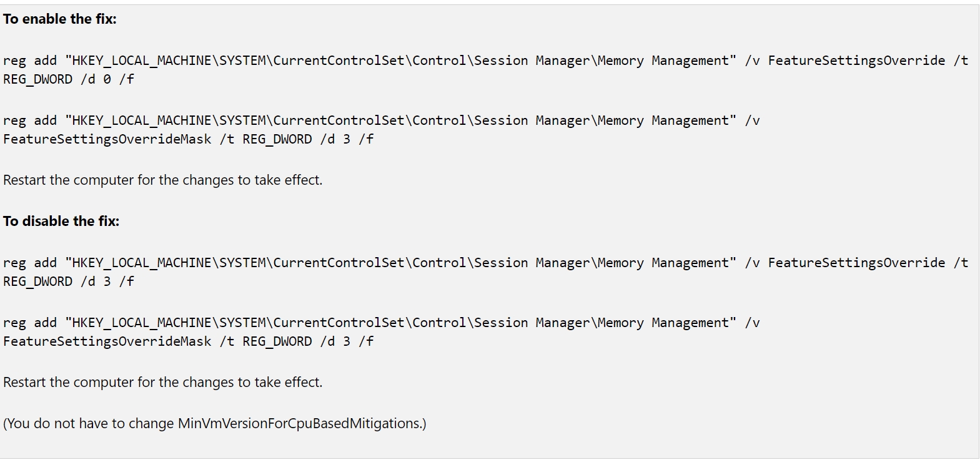980x465 pixels.
Task: Click FeatureSettingsOverride in the first disable command
Action: (x=856, y=263)
